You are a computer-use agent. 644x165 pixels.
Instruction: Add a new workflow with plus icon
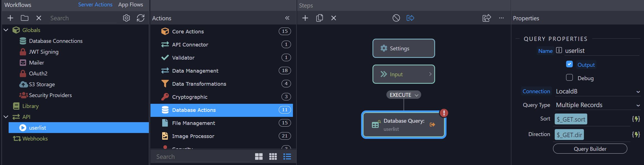pos(10,18)
